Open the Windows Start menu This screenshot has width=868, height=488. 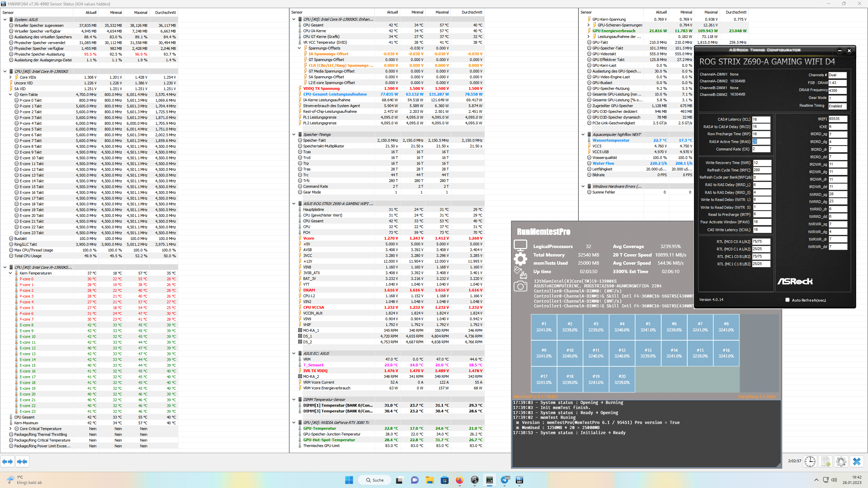tap(349, 480)
